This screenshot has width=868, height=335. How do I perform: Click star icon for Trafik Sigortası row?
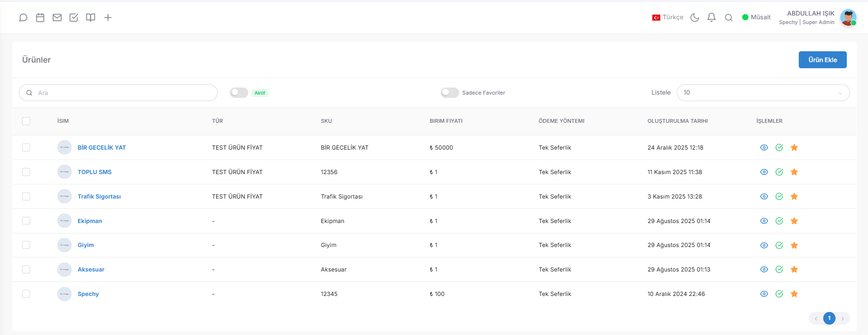(795, 197)
